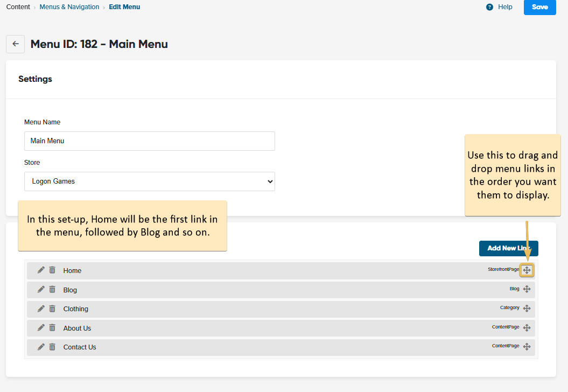Open the Store dropdown showing Logon Games
568x392 pixels.
[x=150, y=181]
